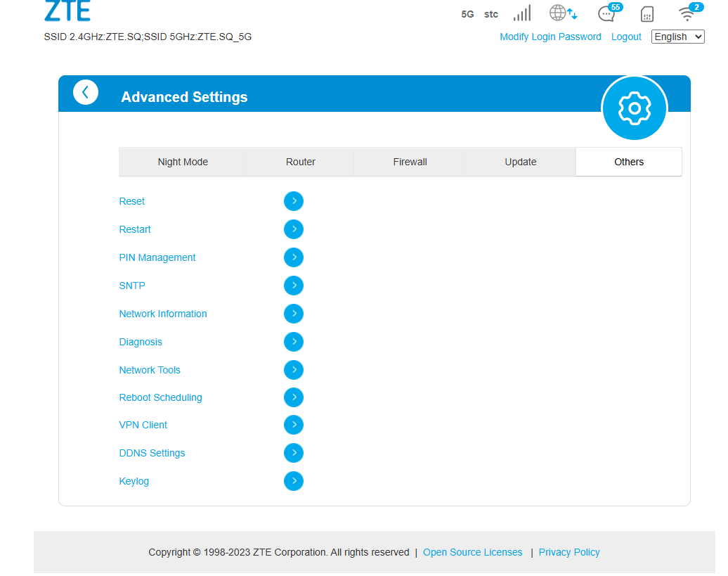
Task: Click the signal strength bars icon
Action: tap(521, 13)
